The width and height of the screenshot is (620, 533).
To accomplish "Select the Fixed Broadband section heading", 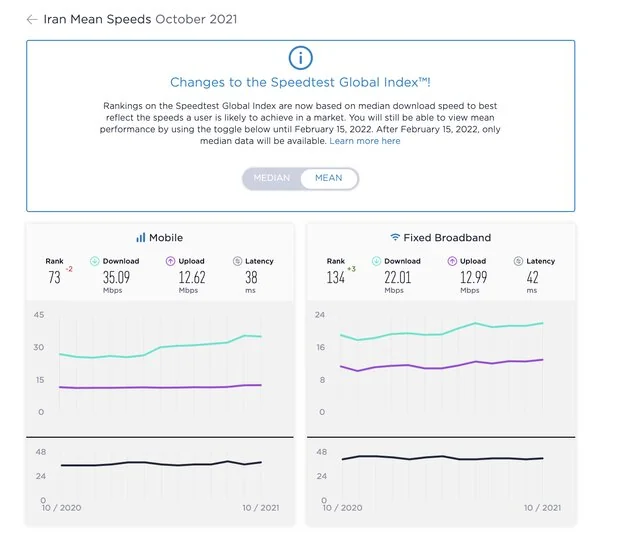I will point(440,238).
